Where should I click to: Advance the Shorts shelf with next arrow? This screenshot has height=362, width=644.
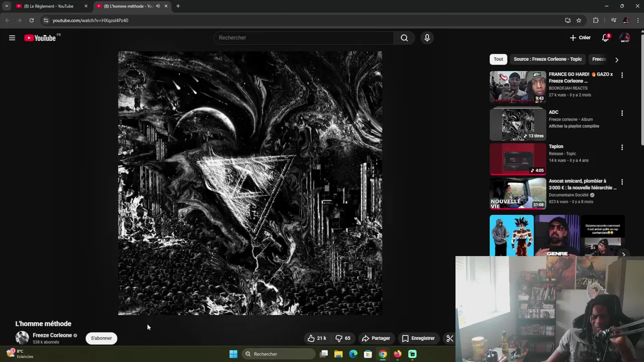pos(623,254)
